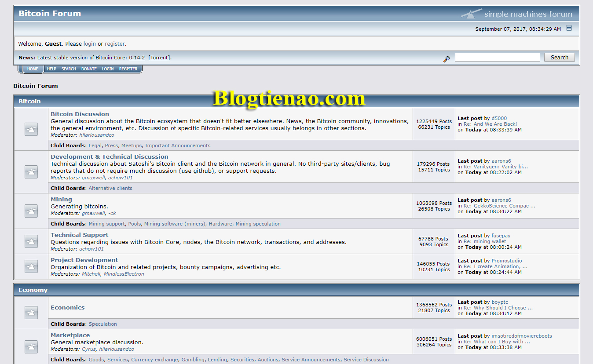593x364 pixels.
Task: Click the Technical Support board status icon
Action: point(31,241)
